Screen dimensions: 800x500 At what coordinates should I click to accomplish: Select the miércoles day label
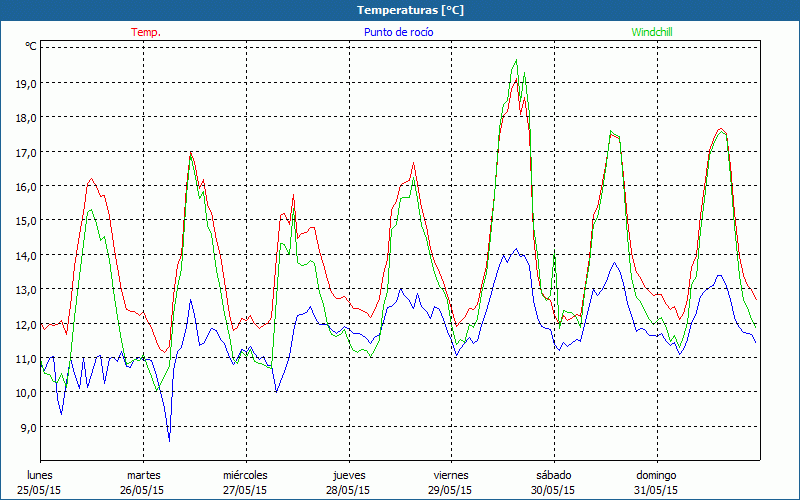[245, 475]
